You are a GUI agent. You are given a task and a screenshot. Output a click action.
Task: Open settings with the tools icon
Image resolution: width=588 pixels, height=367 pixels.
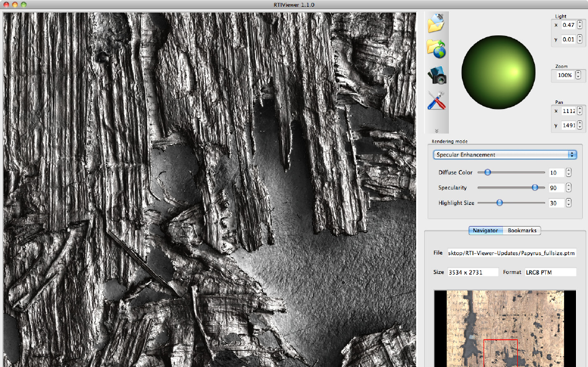437,100
